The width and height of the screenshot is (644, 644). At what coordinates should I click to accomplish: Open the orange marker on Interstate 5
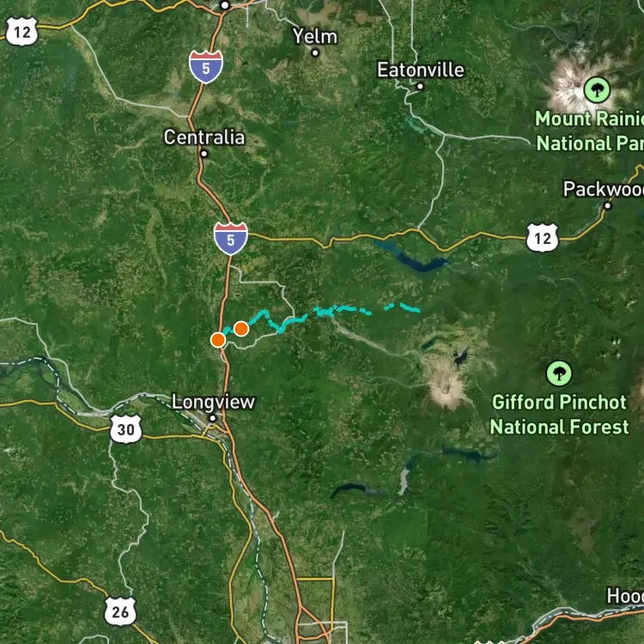pyautogui.click(x=218, y=340)
